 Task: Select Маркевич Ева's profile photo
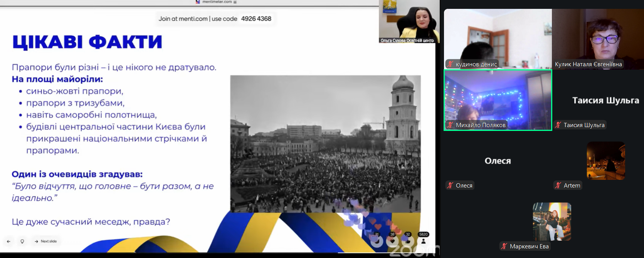552,221
